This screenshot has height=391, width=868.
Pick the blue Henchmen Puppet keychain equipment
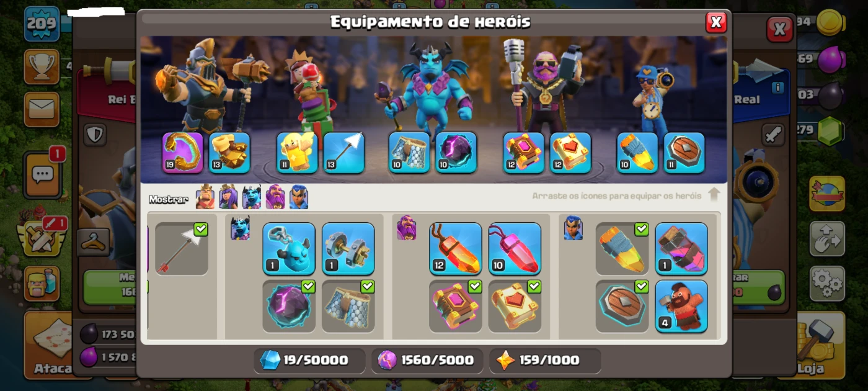pyautogui.click(x=289, y=249)
